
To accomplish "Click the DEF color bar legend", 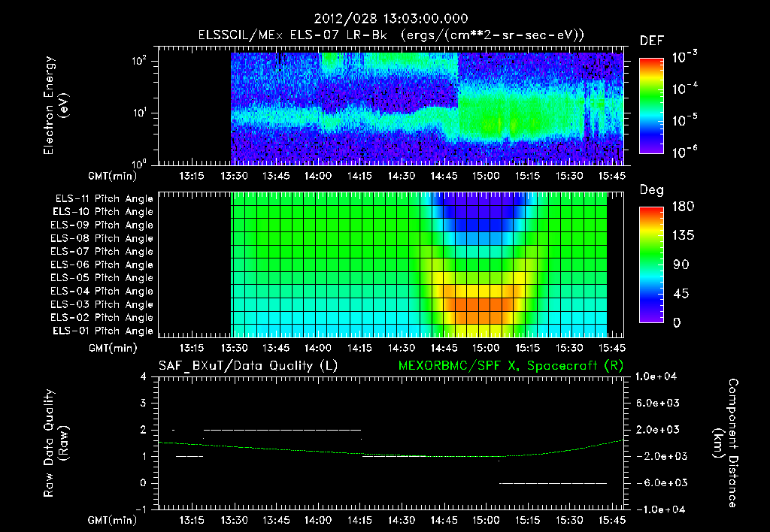I will click(651, 106).
